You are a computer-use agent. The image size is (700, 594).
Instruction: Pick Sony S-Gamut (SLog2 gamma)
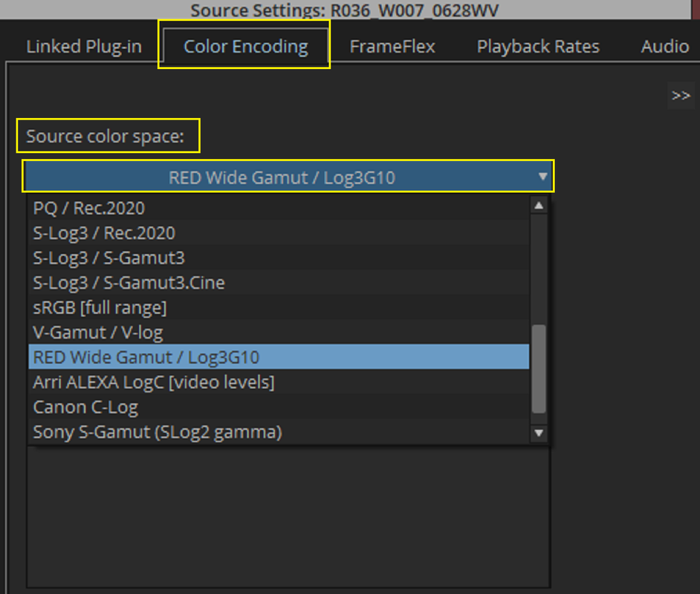[279, 432]
